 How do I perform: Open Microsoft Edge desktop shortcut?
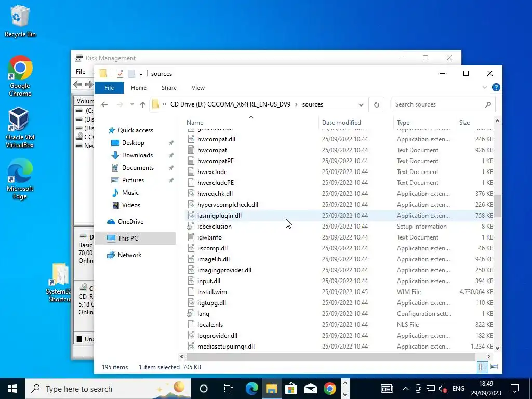(x=20, y=179)
